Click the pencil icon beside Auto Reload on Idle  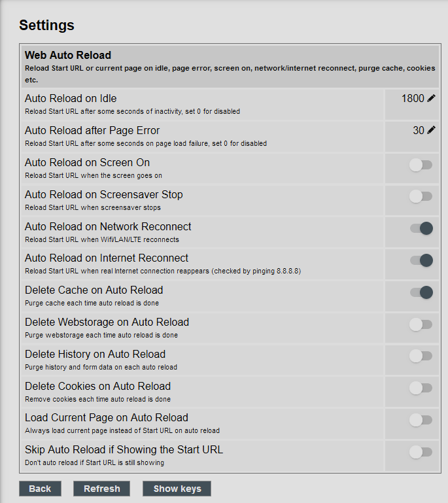coord(432,98)
